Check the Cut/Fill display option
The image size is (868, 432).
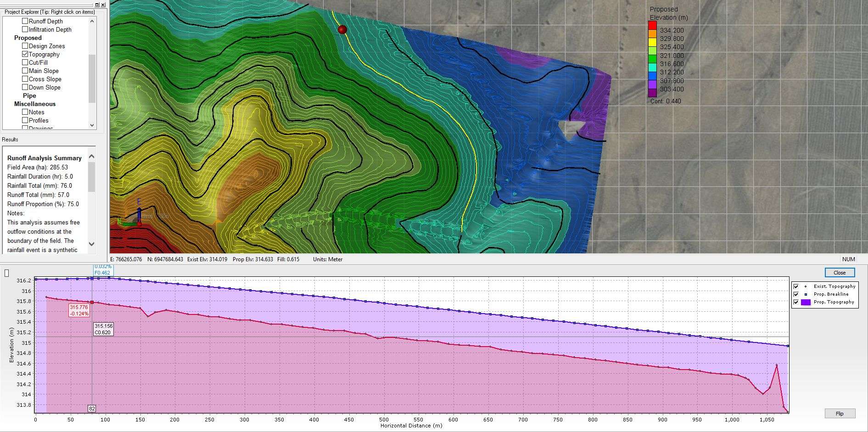tap(25, 62)
